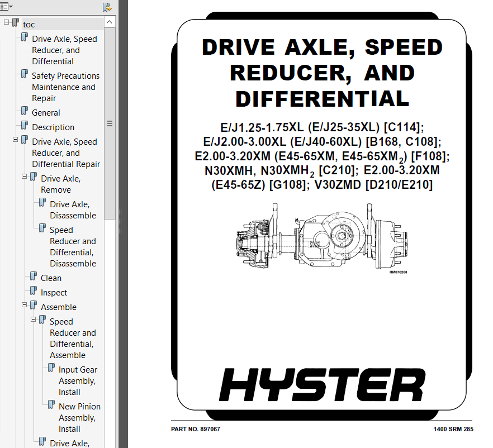Open the Drive Axle, Disassemble bookmark
Screen dimensions: 493x448
tap(73, 210)
